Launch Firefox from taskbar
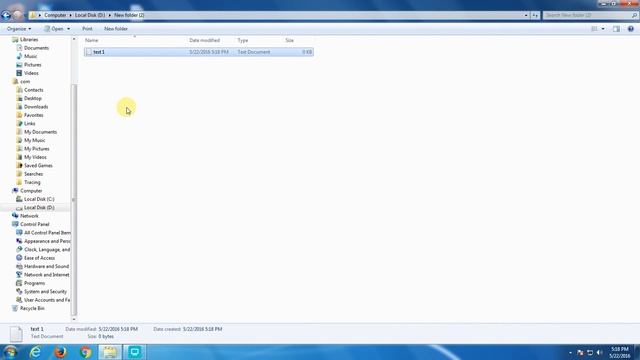640x360 pixels. coord(60,352)
